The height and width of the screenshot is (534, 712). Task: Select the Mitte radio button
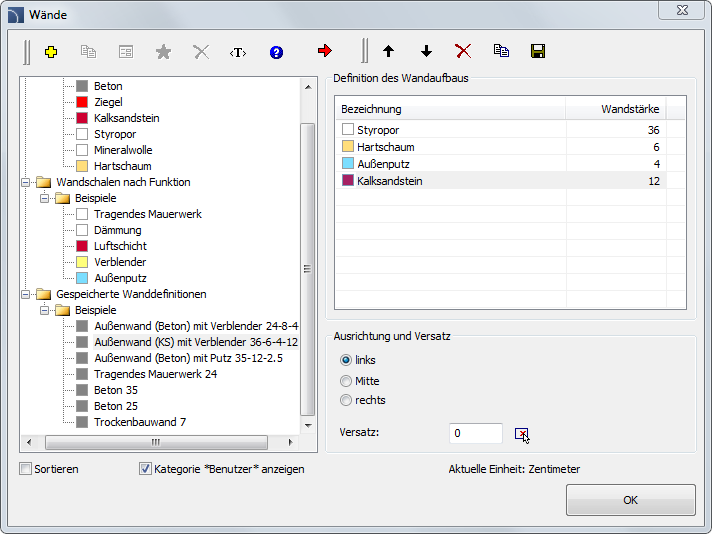click(346, 381)
